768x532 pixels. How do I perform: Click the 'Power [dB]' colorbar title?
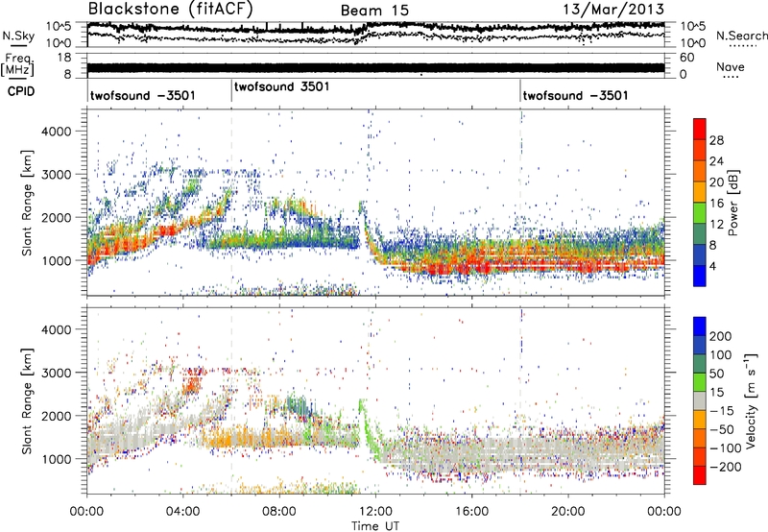(x=733, y=203)
